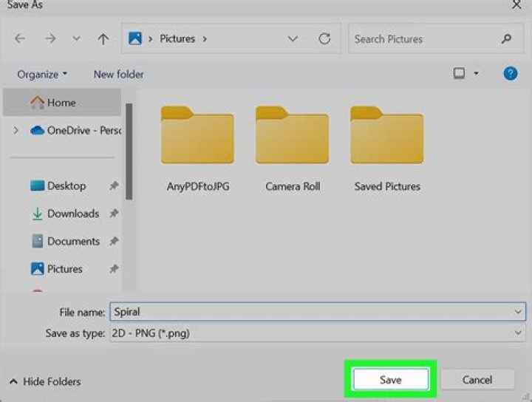The height and width of the screenshot is (402, 532).
Task: Go forward using the right arrow
Action: pos(50,38)
